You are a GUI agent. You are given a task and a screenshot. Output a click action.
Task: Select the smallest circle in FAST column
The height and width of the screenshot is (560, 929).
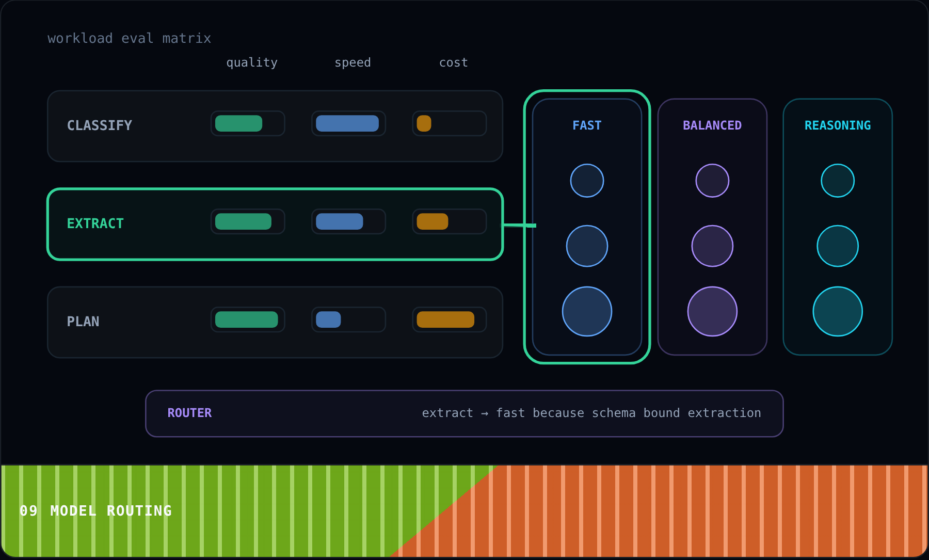point(587,181)
